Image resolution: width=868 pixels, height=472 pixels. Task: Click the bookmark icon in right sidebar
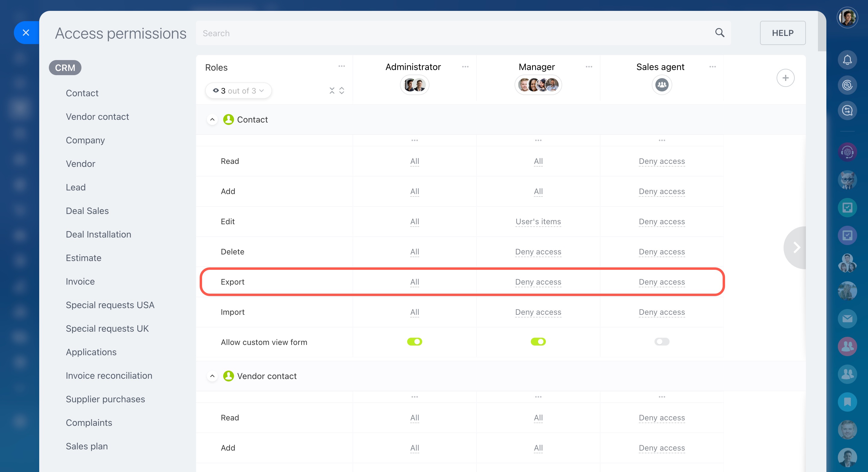tap(847, 402)
